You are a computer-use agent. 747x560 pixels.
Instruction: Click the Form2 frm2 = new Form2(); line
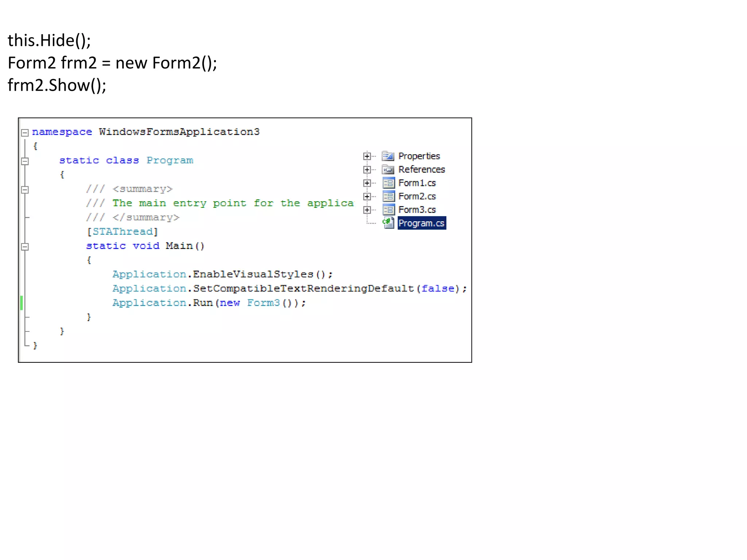(x=112, y=63)
